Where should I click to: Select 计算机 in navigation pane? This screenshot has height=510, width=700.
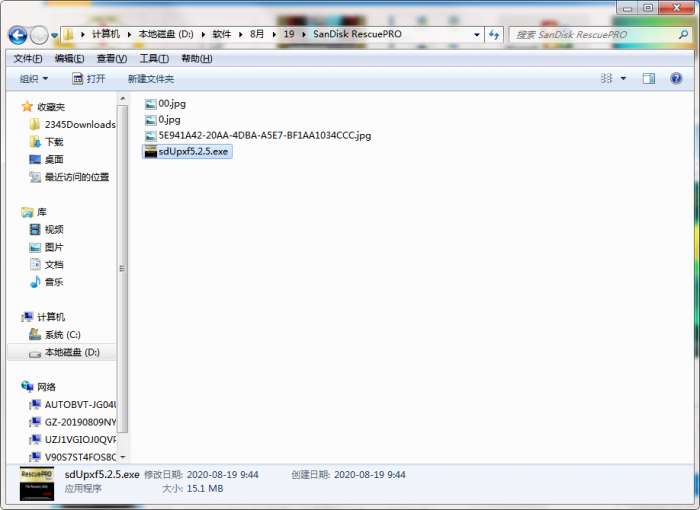click(43, 317)
